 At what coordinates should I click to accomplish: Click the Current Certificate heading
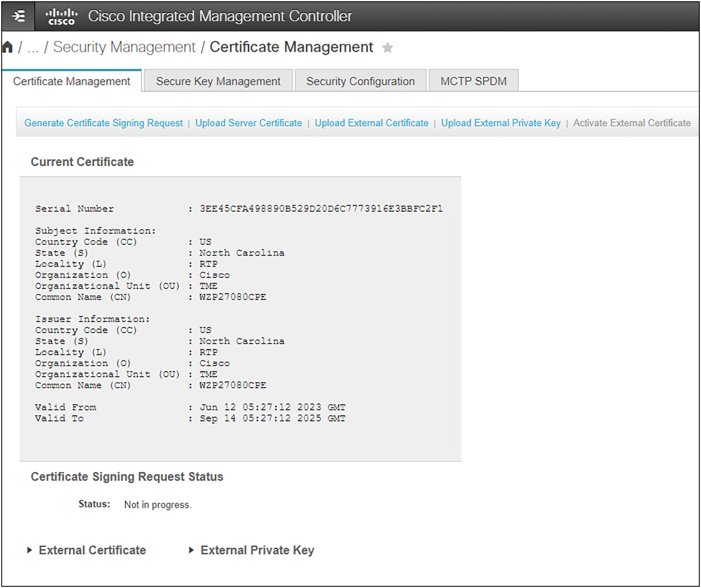(x=82, y=162)
